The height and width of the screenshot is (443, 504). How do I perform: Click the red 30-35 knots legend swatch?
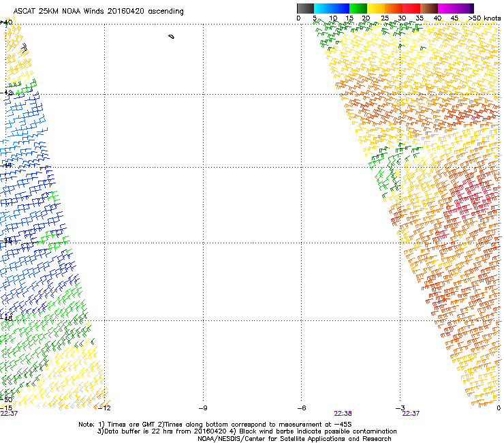tap(411, 8)
